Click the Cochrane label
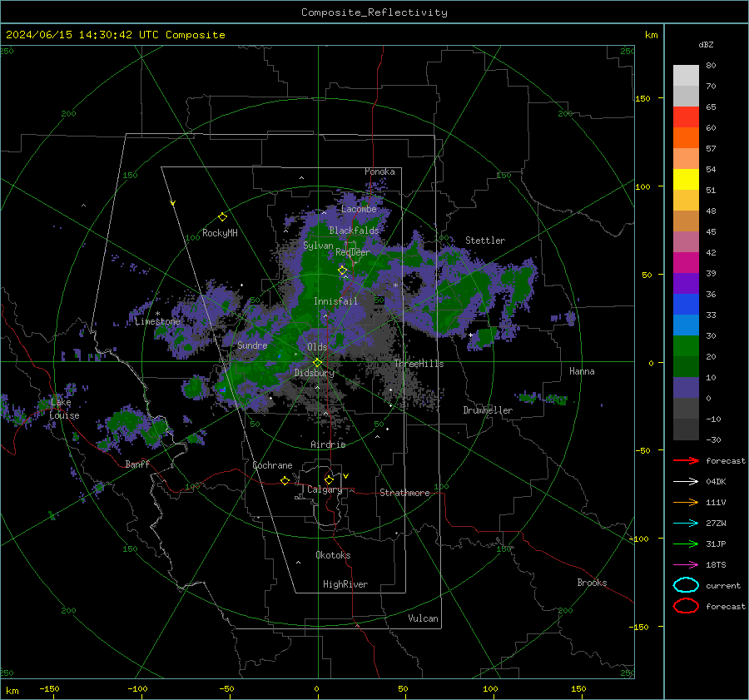 (272, 465)
